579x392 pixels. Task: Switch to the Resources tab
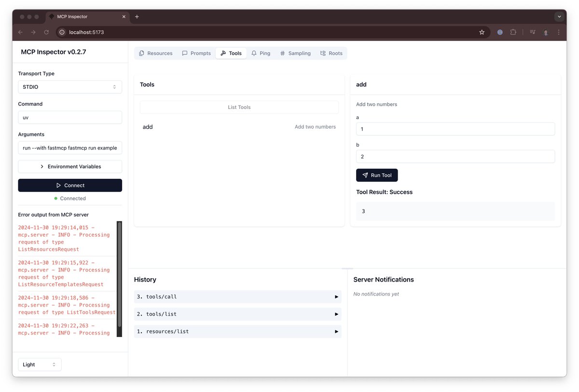click(155, 53)
